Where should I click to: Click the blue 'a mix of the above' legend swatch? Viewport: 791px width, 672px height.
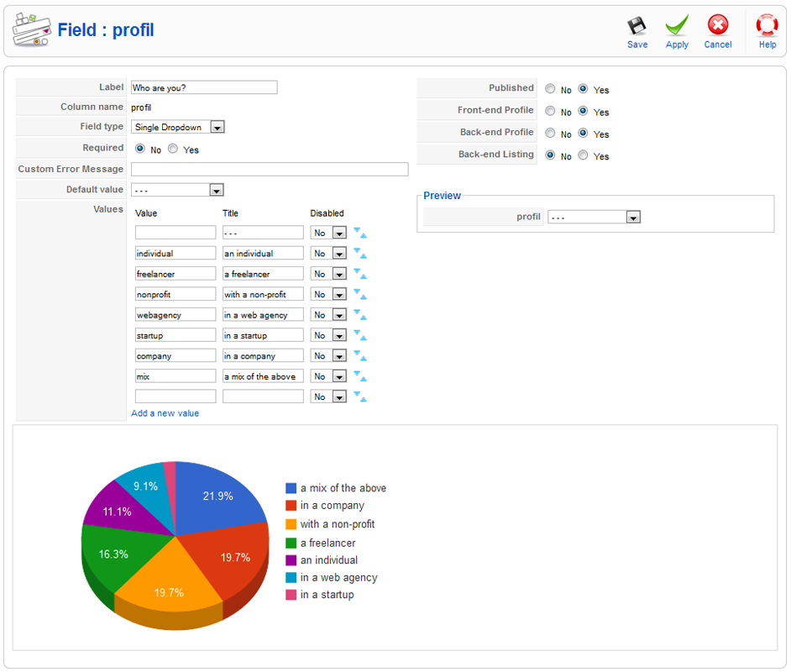tap(291, 488)
